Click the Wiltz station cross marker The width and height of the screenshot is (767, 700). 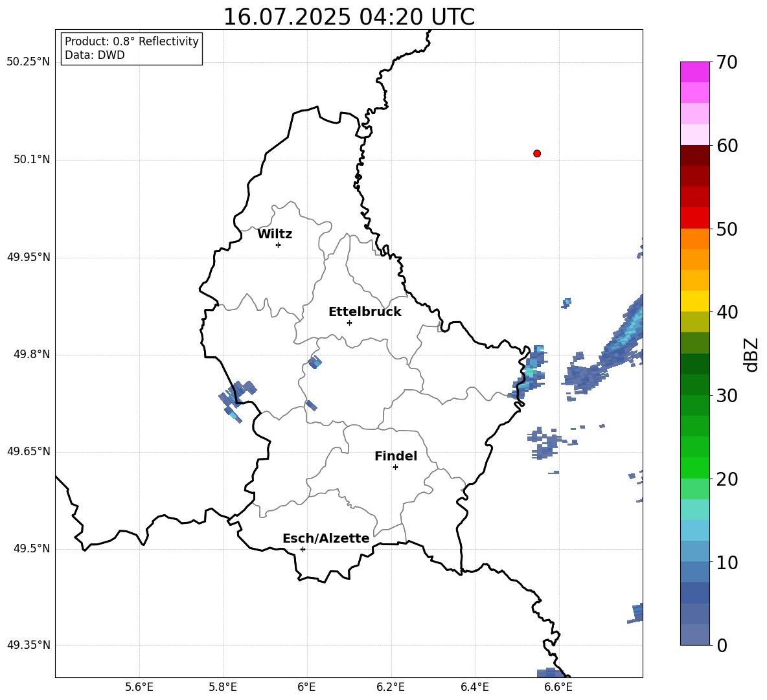tap(279, 245)
